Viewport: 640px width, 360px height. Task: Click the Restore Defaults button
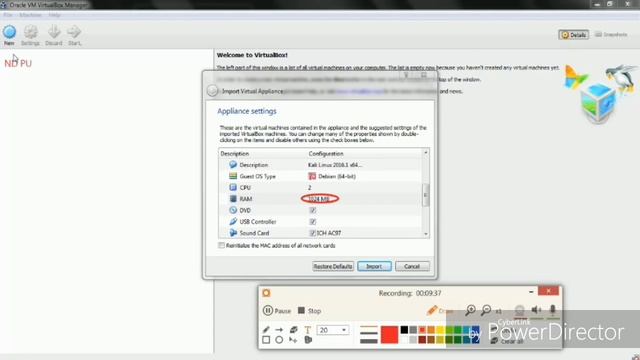tap(333, 266)
